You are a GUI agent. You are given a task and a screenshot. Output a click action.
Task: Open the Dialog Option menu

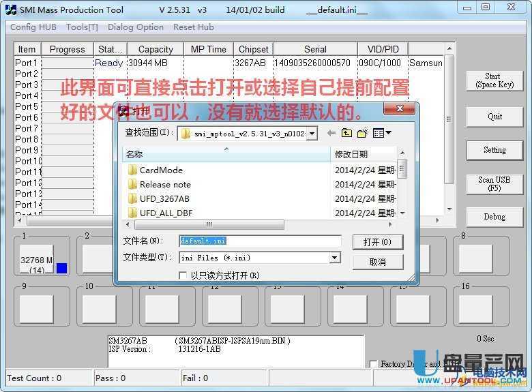[x=136, y=27]
